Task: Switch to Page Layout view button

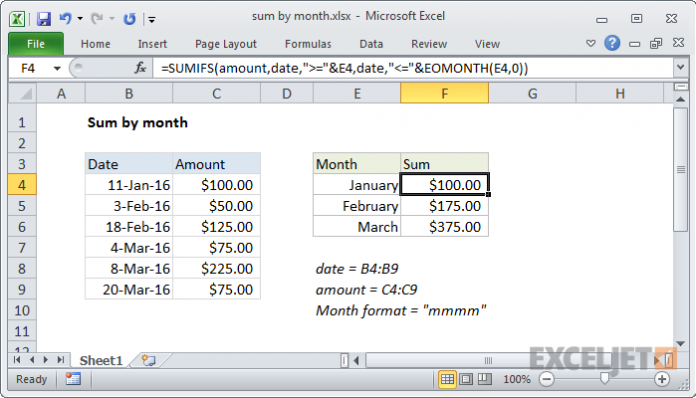Action: (x=466, y=379)
